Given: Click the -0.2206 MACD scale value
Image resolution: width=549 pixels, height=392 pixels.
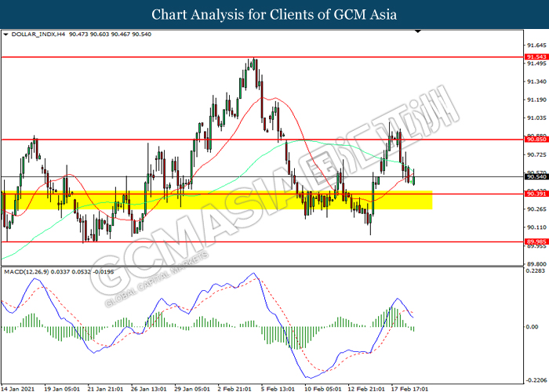Looking at the screenshot, I should [x=535, y=379].
